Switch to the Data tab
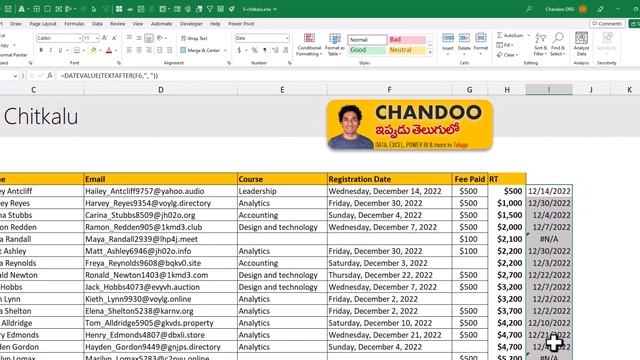 (x=97, y=24)
